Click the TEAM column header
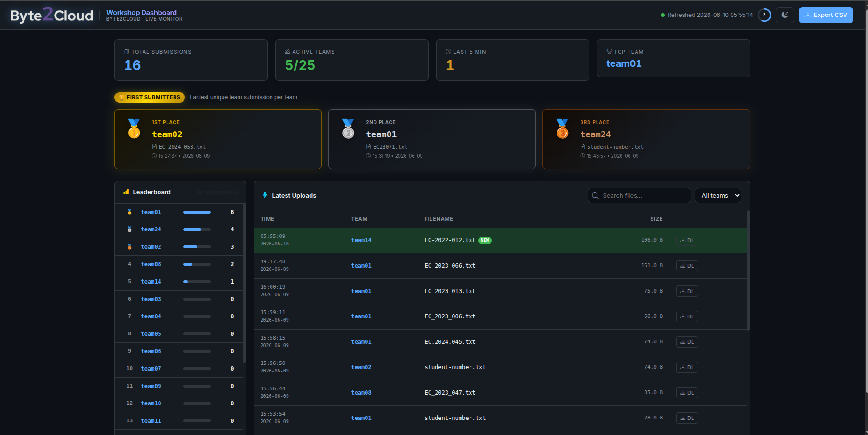This screenshot has width=868, height=435. pos(359,219)
